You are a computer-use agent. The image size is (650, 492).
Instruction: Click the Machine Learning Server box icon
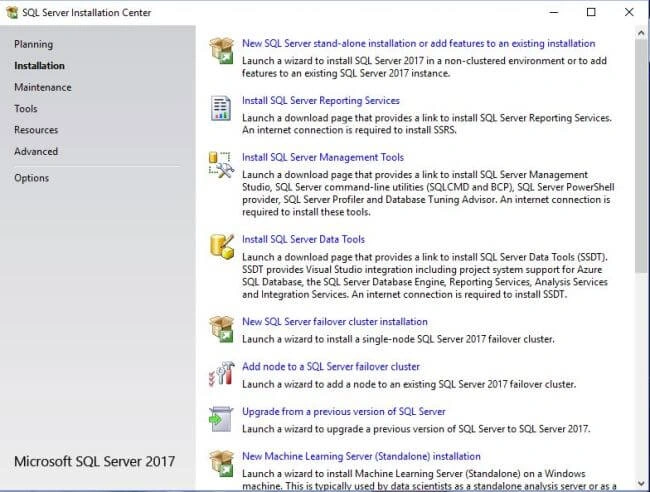(x=221, y=463)
